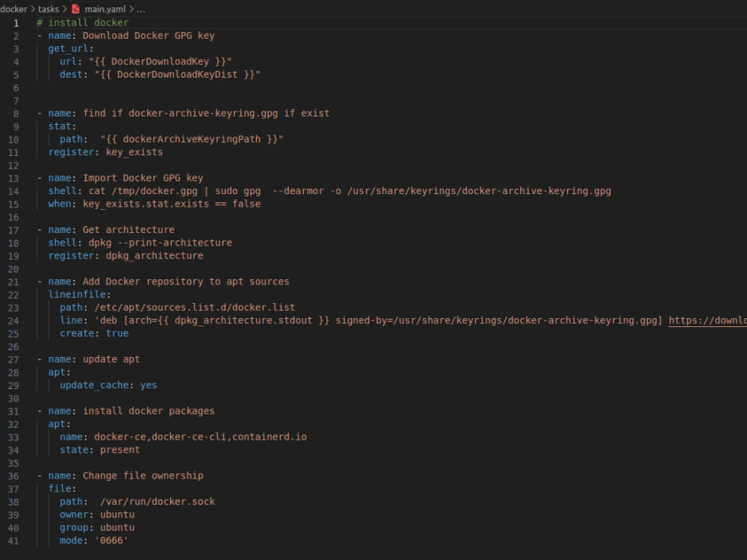Click line number 1 to select it
Image resolution: width=747 pixels, height=560 pixels.
pyautogui.click(x=16, y=22)
